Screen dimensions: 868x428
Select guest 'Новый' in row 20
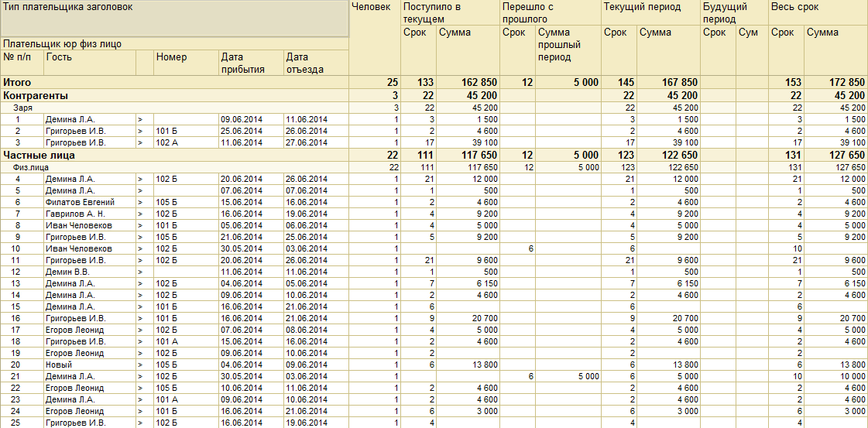pos(90,365)
